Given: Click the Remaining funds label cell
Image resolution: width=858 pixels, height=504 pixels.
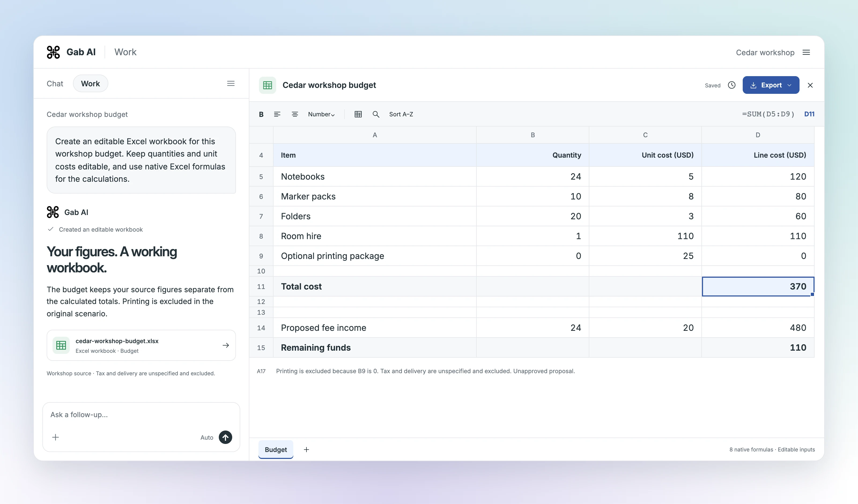Looking at the screenshot, I should (x=375, y=347).
